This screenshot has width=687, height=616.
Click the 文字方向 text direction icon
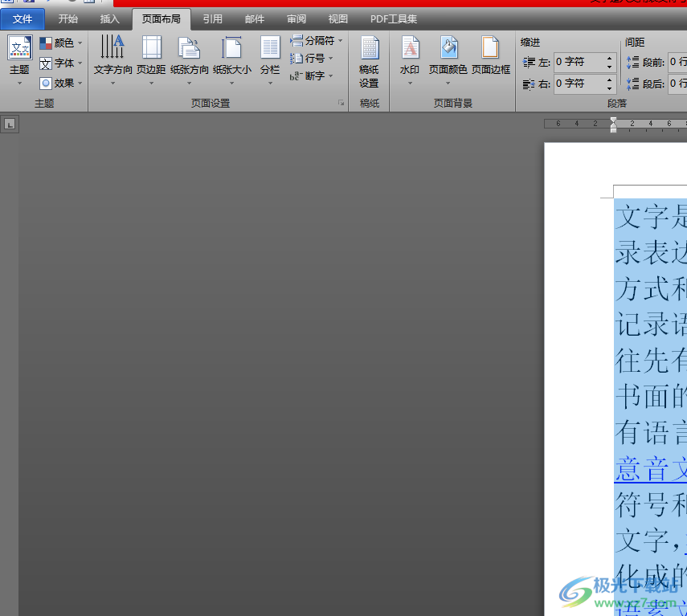point(112,47)
